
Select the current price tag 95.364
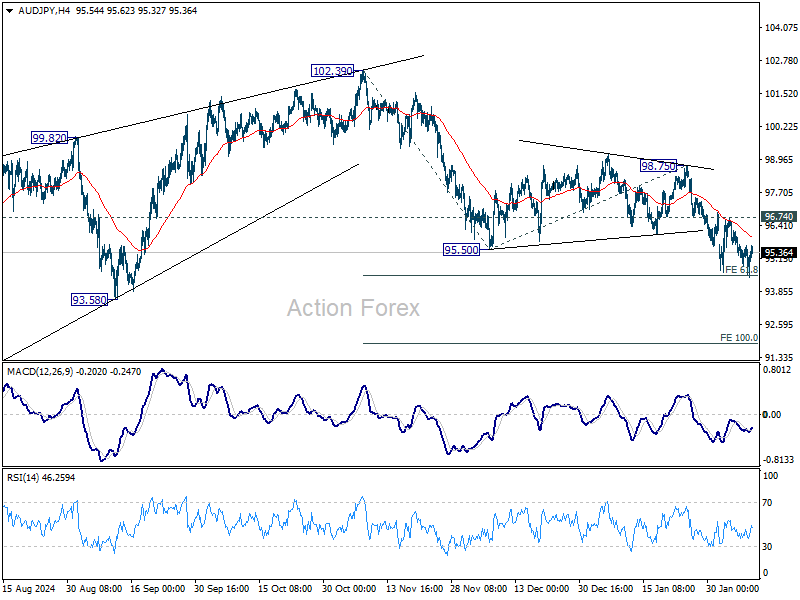779,253
